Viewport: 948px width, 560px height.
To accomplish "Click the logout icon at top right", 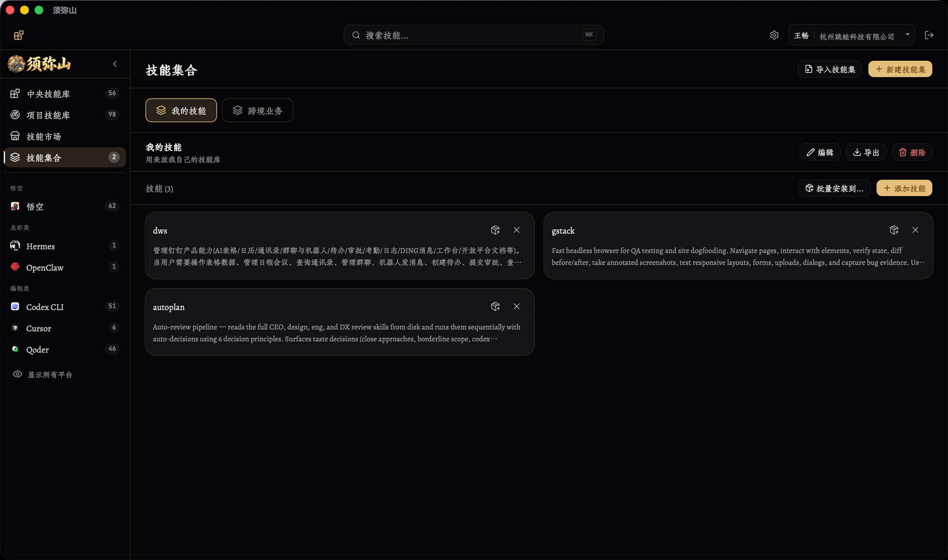I will pos(929,35).
